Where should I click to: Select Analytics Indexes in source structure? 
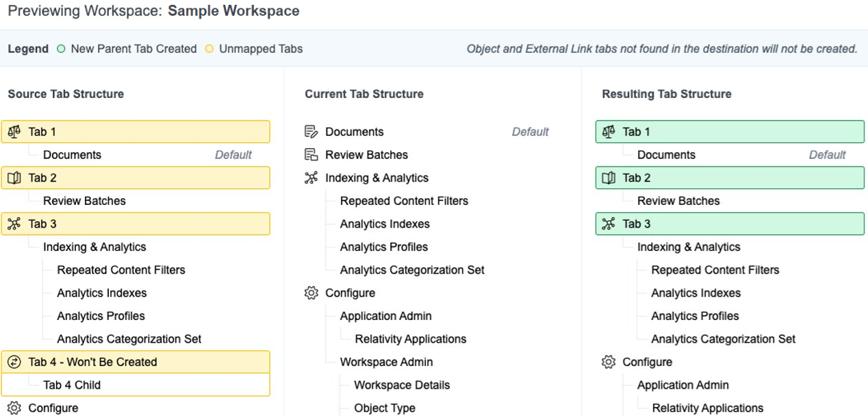pos(102,293)
